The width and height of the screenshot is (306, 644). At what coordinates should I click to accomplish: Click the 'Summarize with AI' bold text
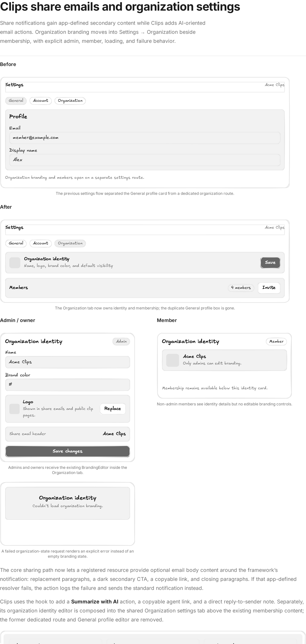click(x=95, y=601)
